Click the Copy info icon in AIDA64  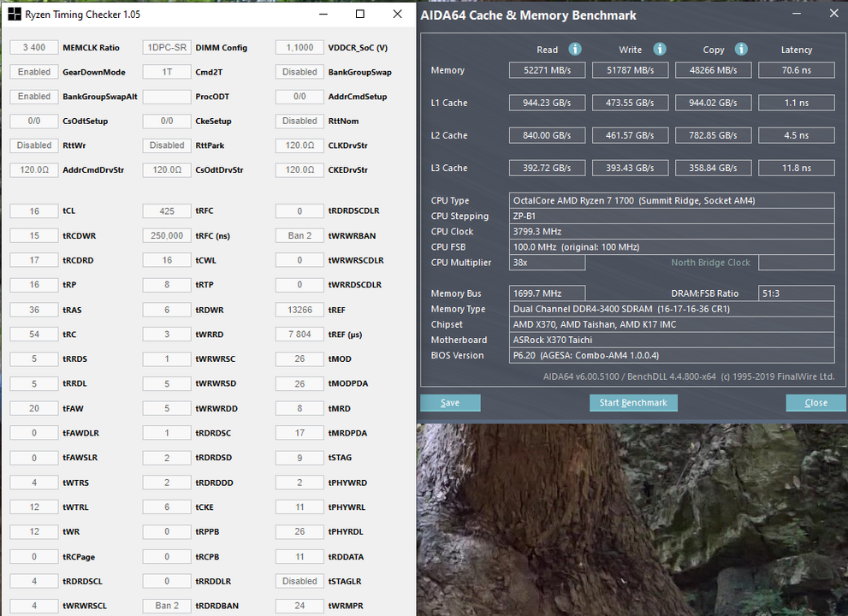coord(741,50)
